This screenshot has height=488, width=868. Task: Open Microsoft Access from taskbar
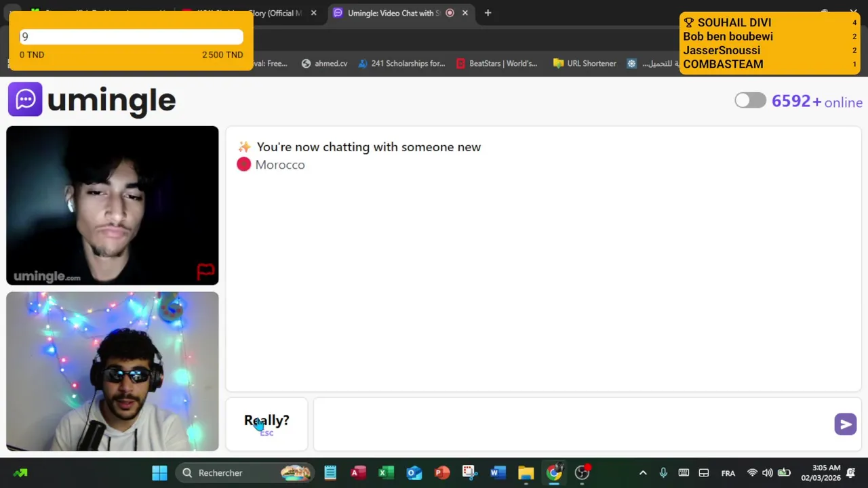[x=358, y=473]
